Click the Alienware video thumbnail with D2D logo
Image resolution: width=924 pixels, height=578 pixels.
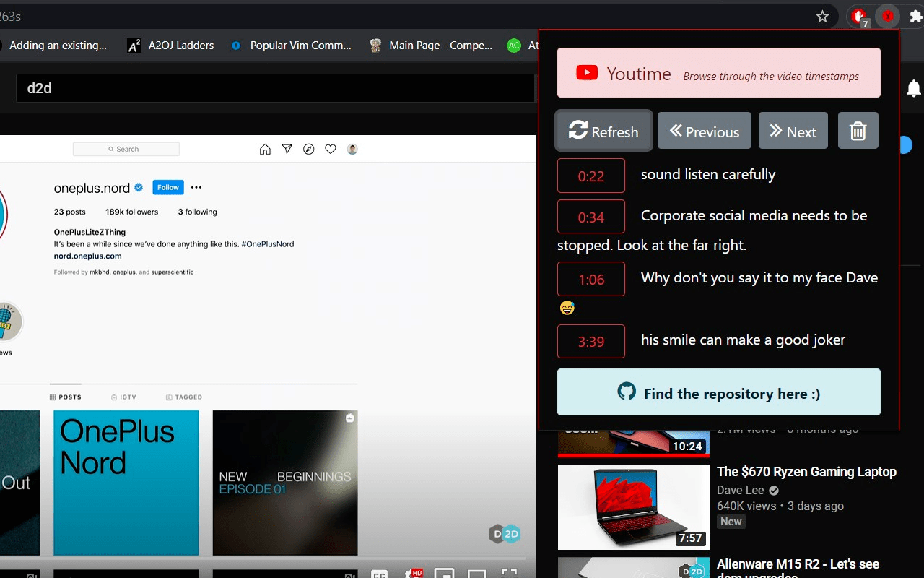click(634, 567)
